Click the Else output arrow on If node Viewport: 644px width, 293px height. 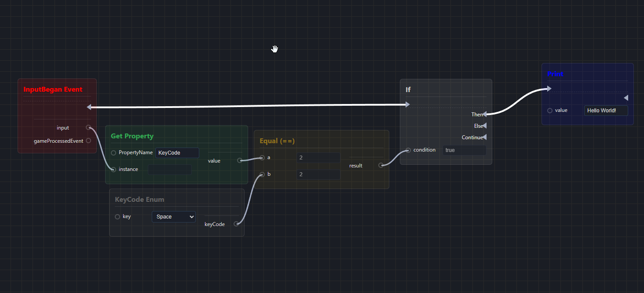(486, 126)
